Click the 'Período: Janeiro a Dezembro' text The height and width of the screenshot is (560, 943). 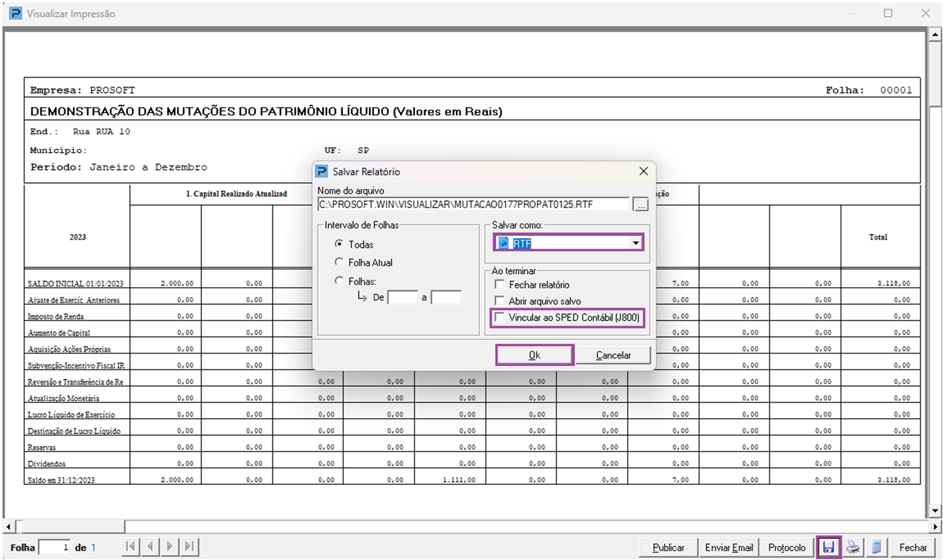[119, 167]
